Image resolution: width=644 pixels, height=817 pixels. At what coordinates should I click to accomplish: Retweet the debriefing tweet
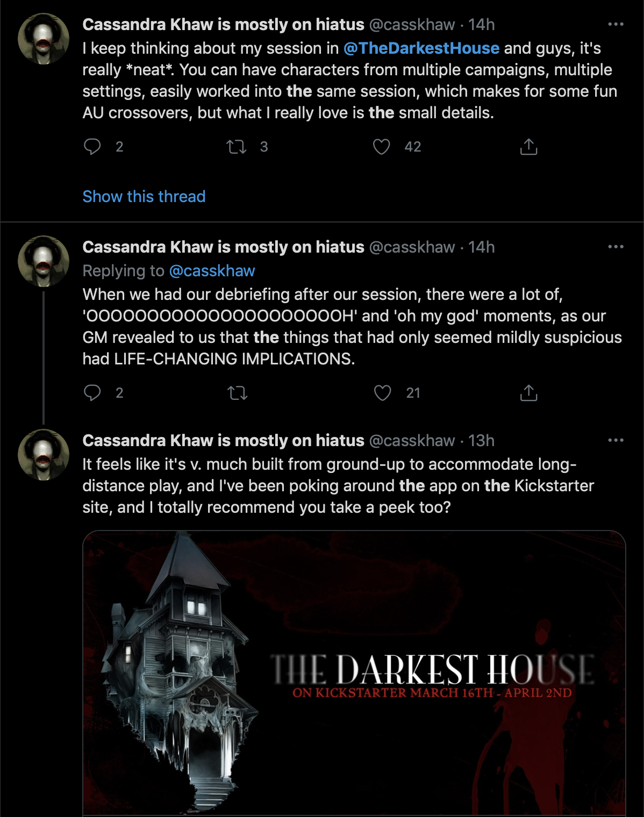tap(237, 393)
